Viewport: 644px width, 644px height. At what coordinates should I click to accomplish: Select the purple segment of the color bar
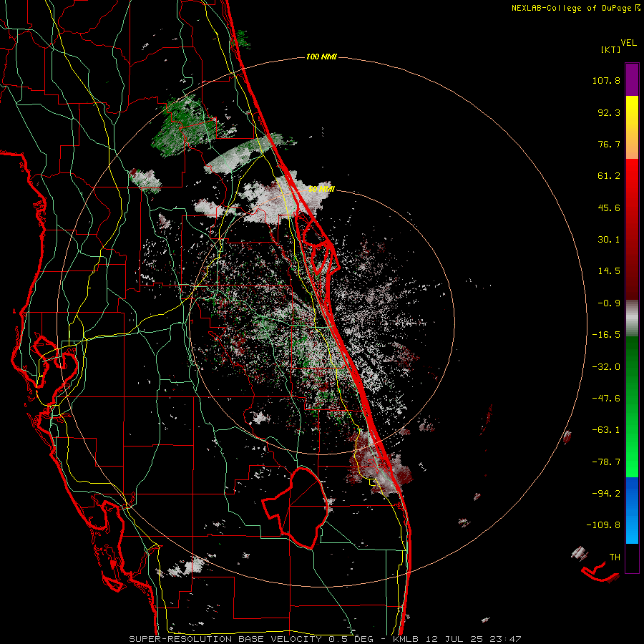[x=632, y=79]
